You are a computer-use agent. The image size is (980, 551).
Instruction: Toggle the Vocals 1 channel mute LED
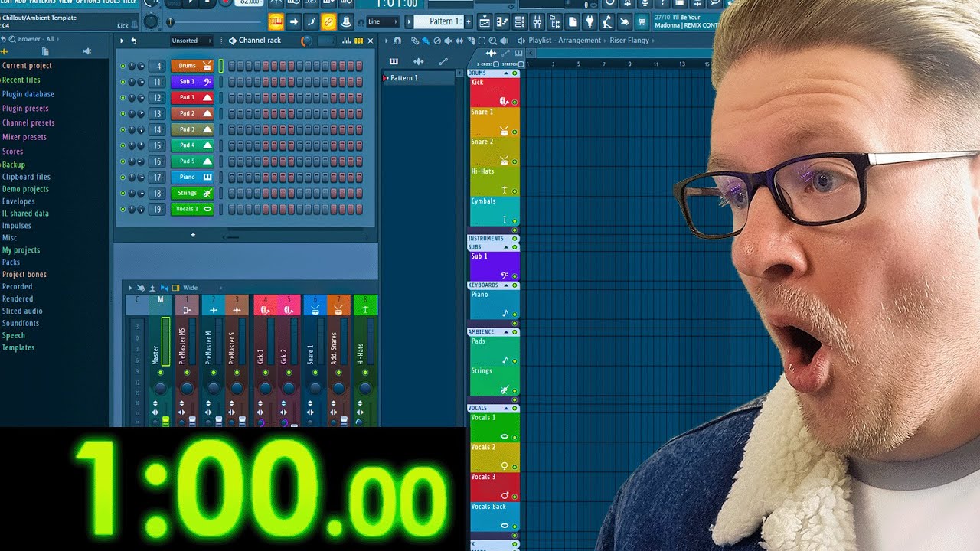122,210
